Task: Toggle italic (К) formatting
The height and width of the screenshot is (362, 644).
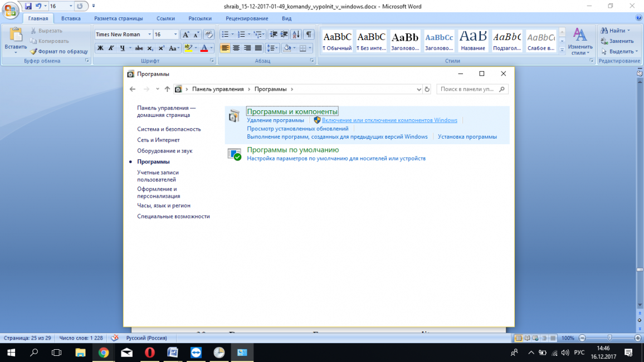Action: pos(111,48)
